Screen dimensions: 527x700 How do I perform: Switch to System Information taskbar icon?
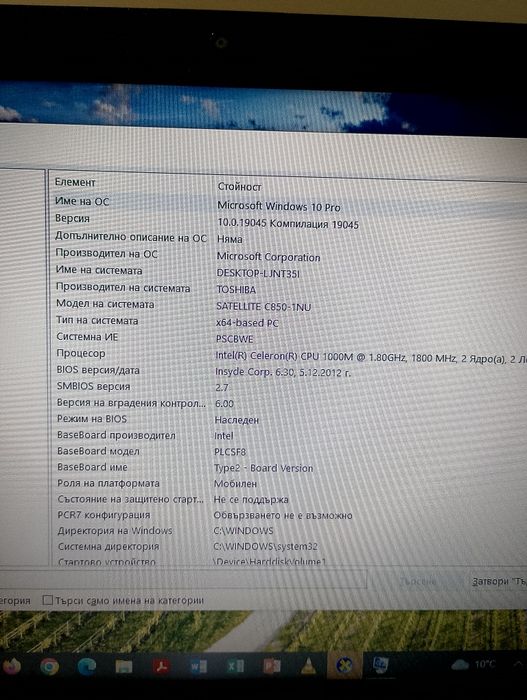(x=380, y=665)
